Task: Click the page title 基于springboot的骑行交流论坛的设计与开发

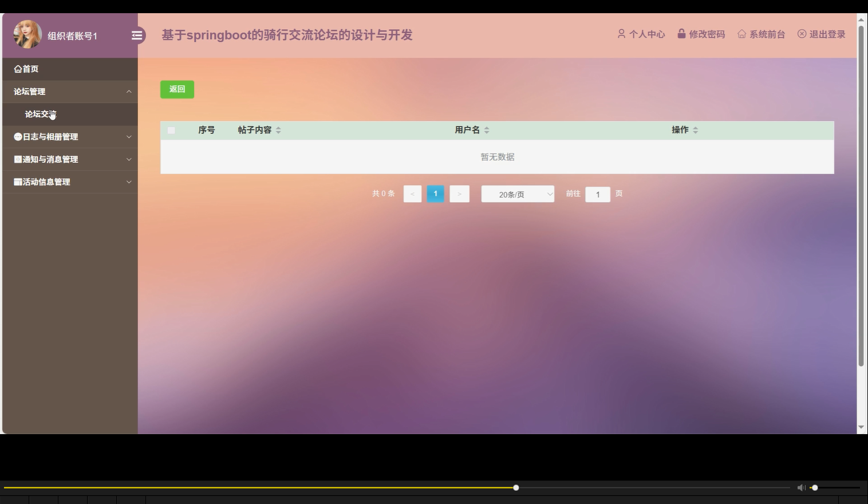Action: click(x=287, y=35)
